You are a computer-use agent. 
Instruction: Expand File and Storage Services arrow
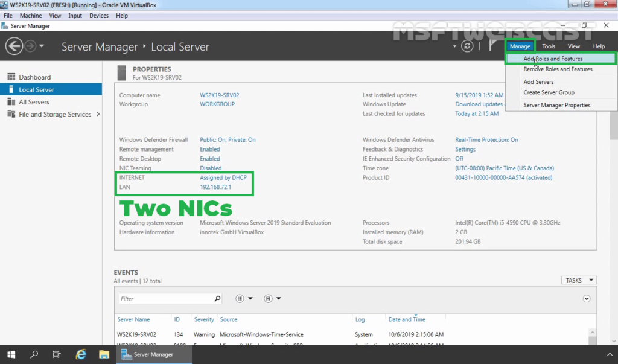(x=98, y=114)
